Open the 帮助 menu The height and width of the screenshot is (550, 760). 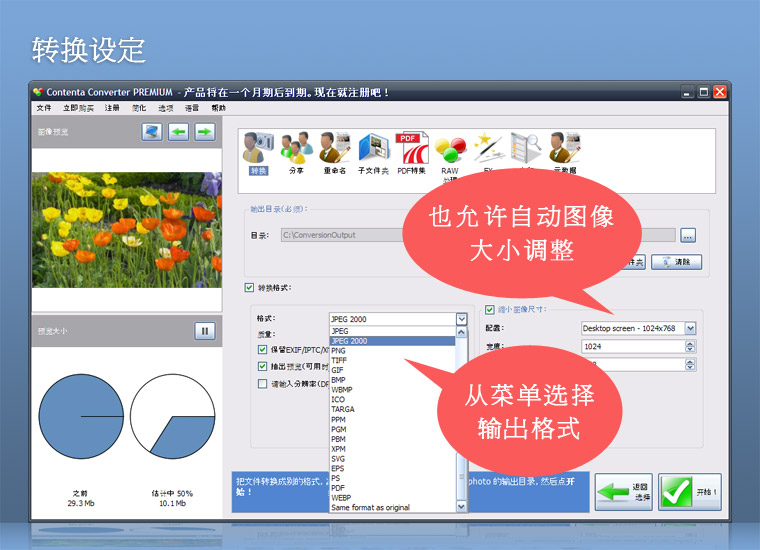tap(218, 107)
